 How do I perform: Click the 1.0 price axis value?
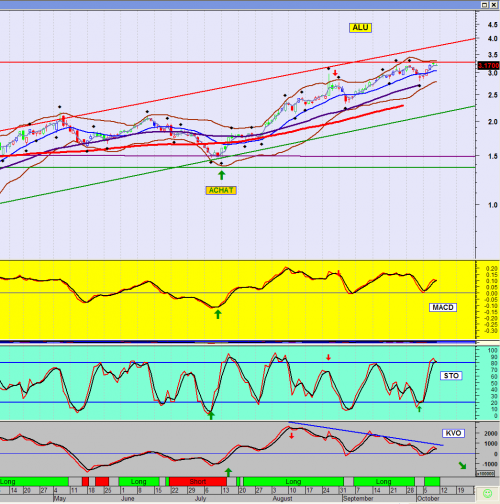click(x=492, y=205)
